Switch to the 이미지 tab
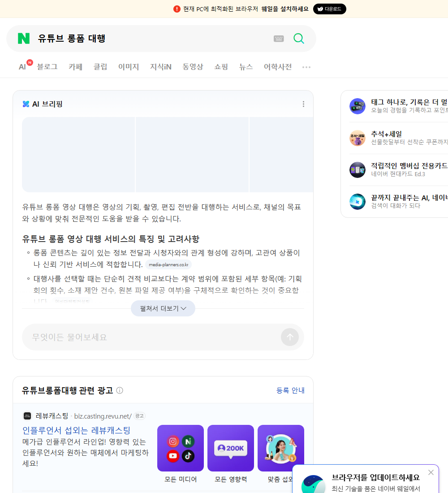The image size is (448, 493). [129, 67]
